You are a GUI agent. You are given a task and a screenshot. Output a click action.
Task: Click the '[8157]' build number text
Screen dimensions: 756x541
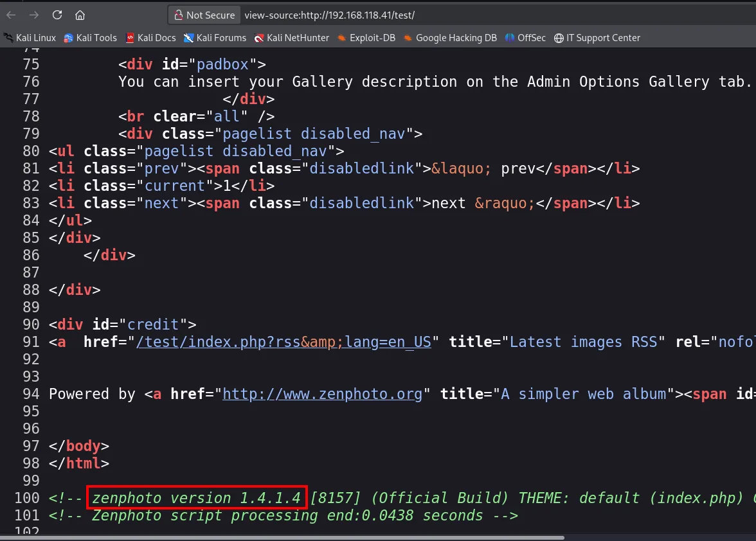(x=336, y=498)
